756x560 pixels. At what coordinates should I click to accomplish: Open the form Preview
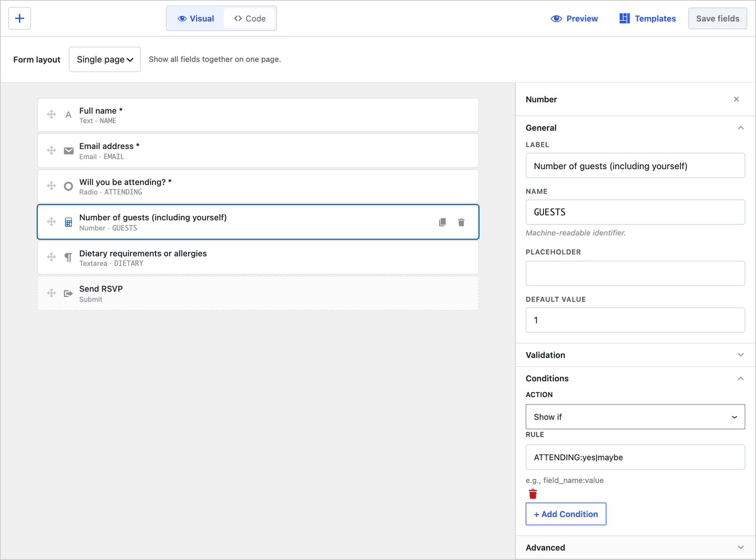[x=575, y=18]
